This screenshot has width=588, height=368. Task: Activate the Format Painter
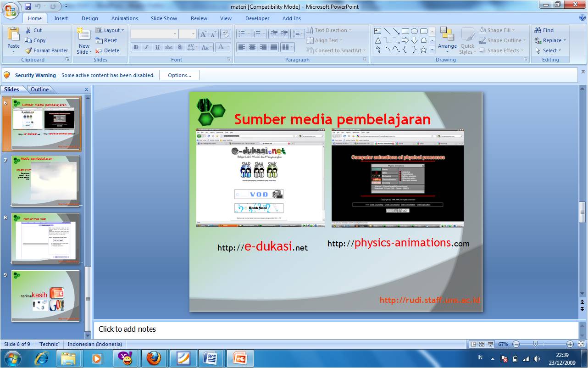click(47, 50)
